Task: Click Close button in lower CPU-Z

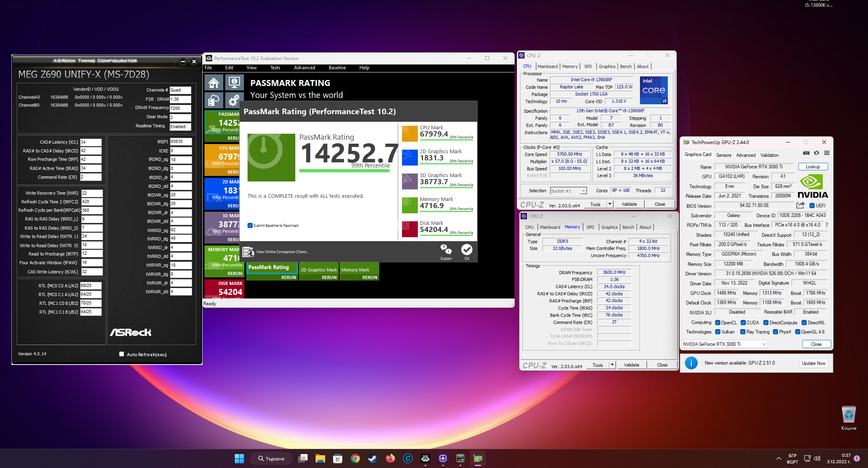Action: 662,365
